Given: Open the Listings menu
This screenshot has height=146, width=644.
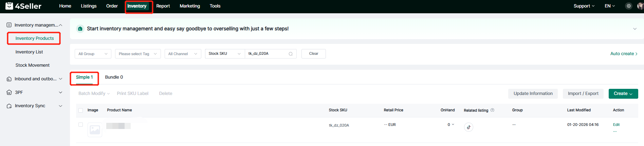Looking at the screenshot, I should (89, 6).
